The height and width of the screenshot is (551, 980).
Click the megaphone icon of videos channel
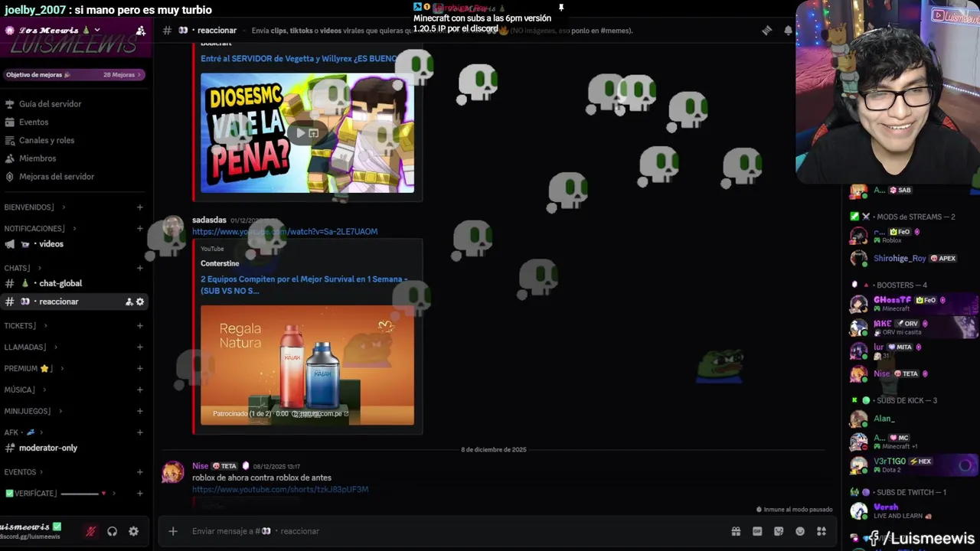10,244
